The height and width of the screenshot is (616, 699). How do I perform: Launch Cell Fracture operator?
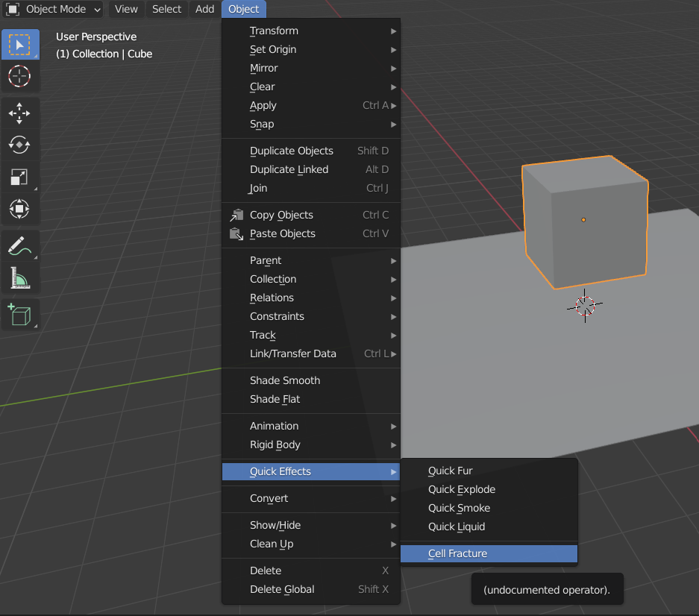(x=489, y=554)
